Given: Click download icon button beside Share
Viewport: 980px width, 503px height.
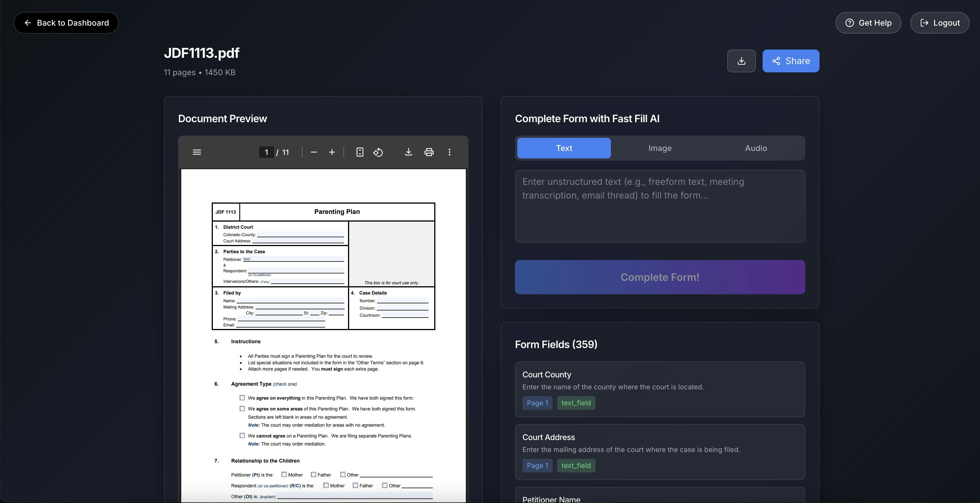Looking at the screenshot, I should (x=741, y=61).
